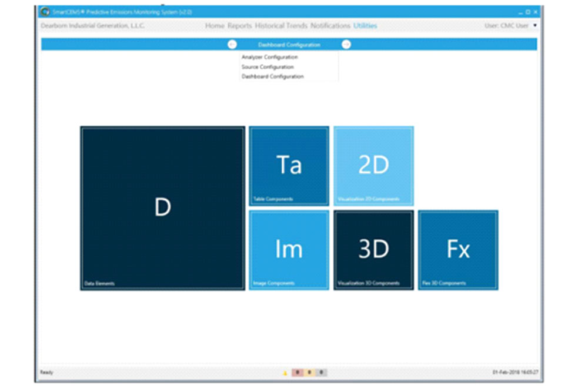Open the Table Components tile
This screenshot has width=588, height=392.
click(x=289, y=166)
